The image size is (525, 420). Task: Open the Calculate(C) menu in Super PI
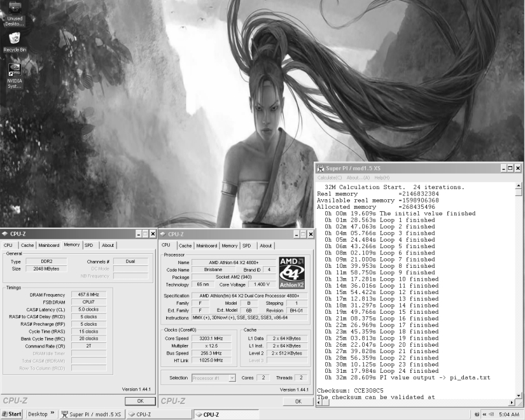point(330,178)
